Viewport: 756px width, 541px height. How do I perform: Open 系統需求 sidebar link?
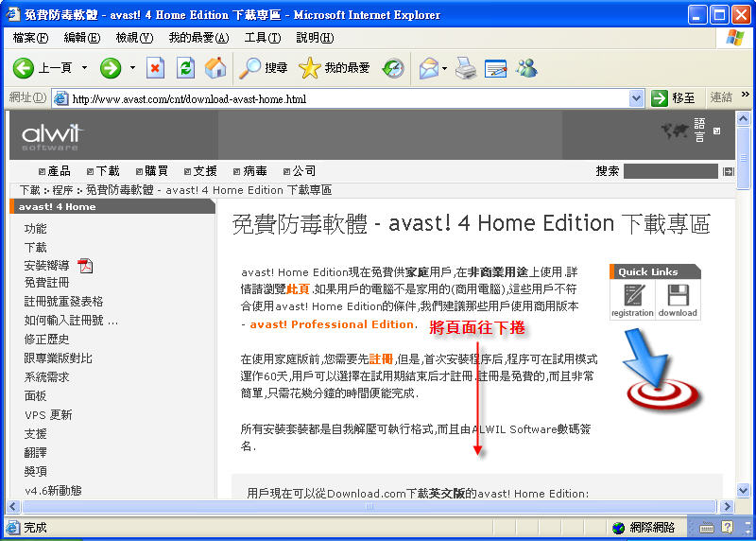click(46, 377)
